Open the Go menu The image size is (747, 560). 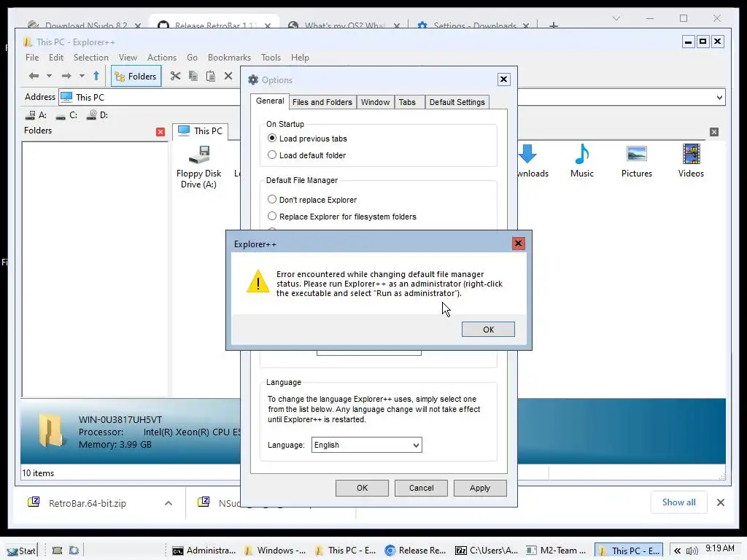[x=192, y=57]
